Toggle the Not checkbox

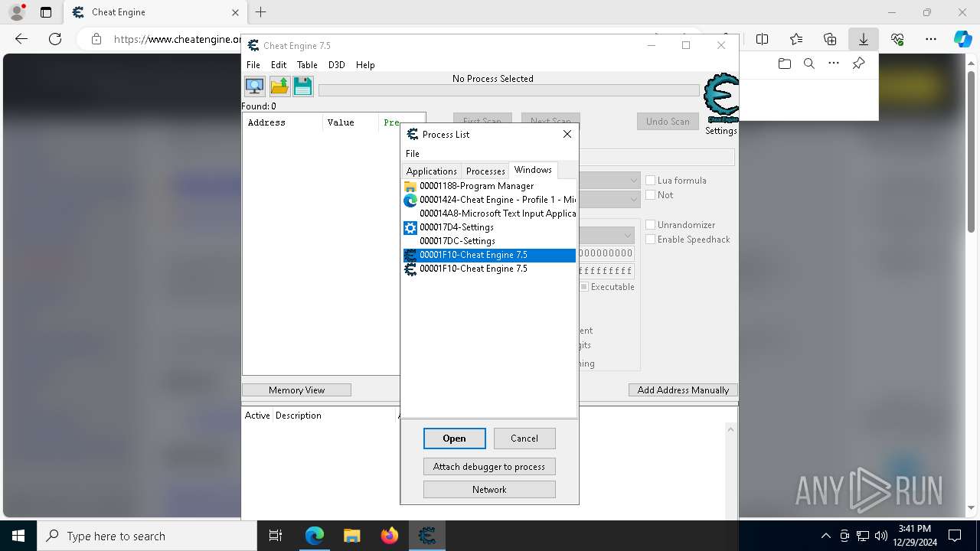pos(651,195)
